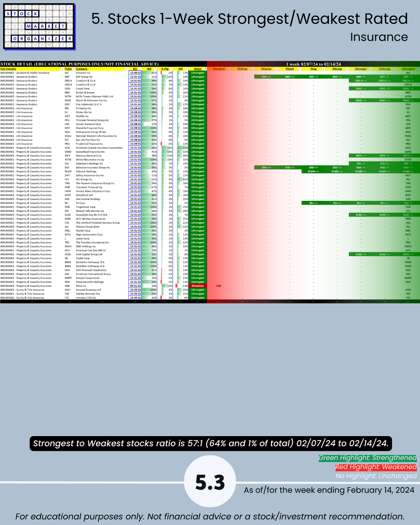This screenshot has width=420, height=525.
Task: Select the Brown & Brown company cell
Action: (102, 92)
